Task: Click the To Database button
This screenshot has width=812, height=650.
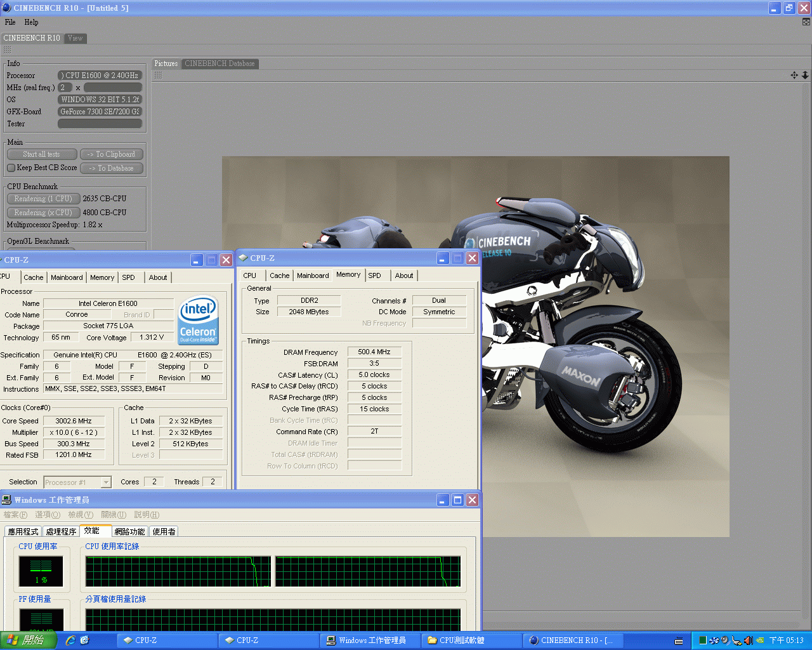Action: click(112, 168)
